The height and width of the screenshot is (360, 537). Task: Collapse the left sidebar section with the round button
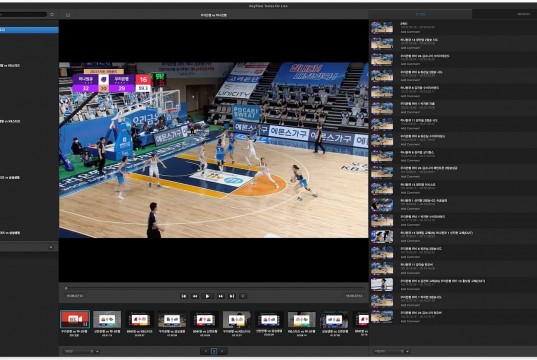click(51, 247)
